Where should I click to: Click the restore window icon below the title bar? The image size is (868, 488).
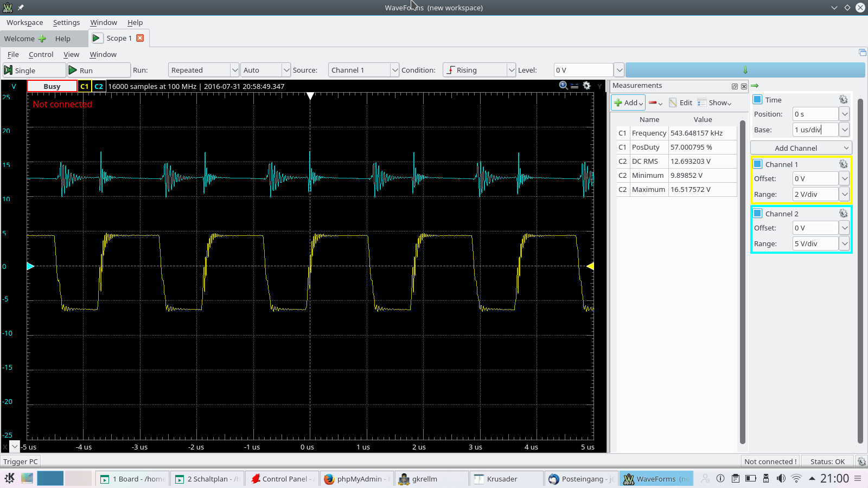[863, 53]
